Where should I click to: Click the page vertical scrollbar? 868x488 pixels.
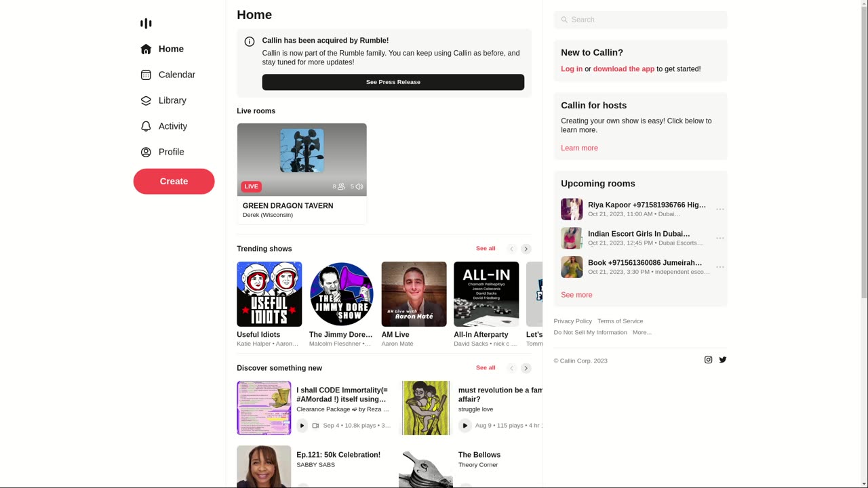pos(864,244)
